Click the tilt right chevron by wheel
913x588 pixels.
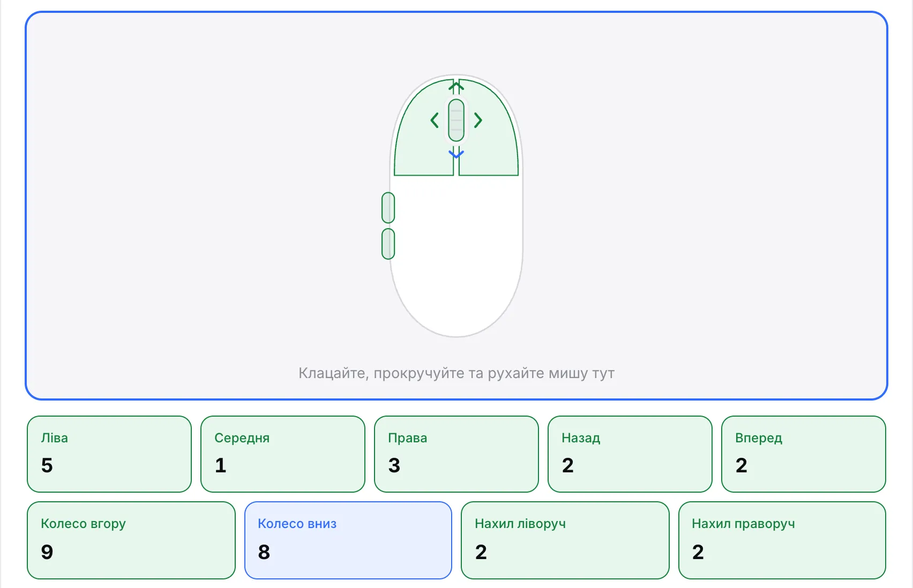pos(478,120)
